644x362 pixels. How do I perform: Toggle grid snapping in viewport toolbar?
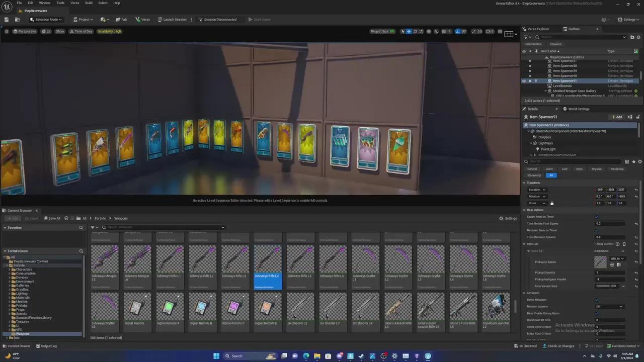coord(444,31)
